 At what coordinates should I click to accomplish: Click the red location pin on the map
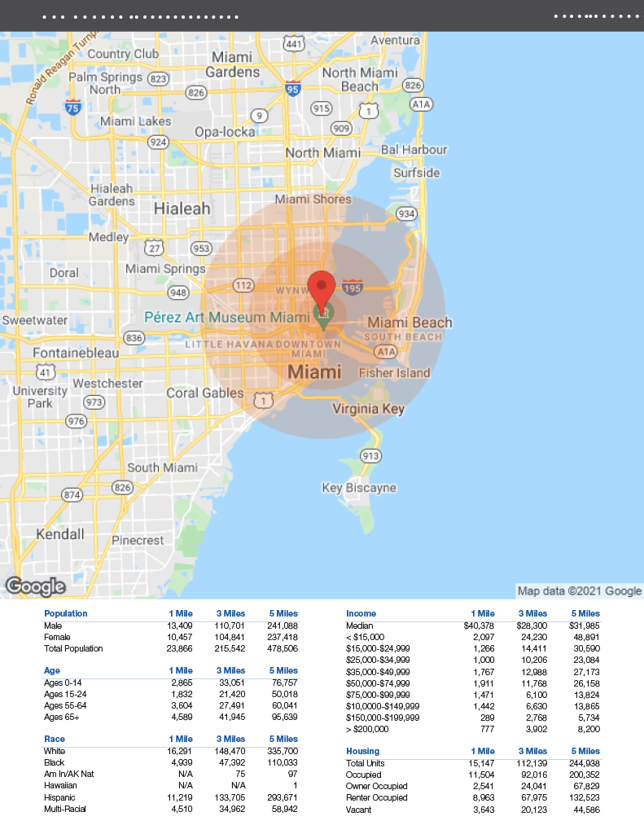point(322,287)
